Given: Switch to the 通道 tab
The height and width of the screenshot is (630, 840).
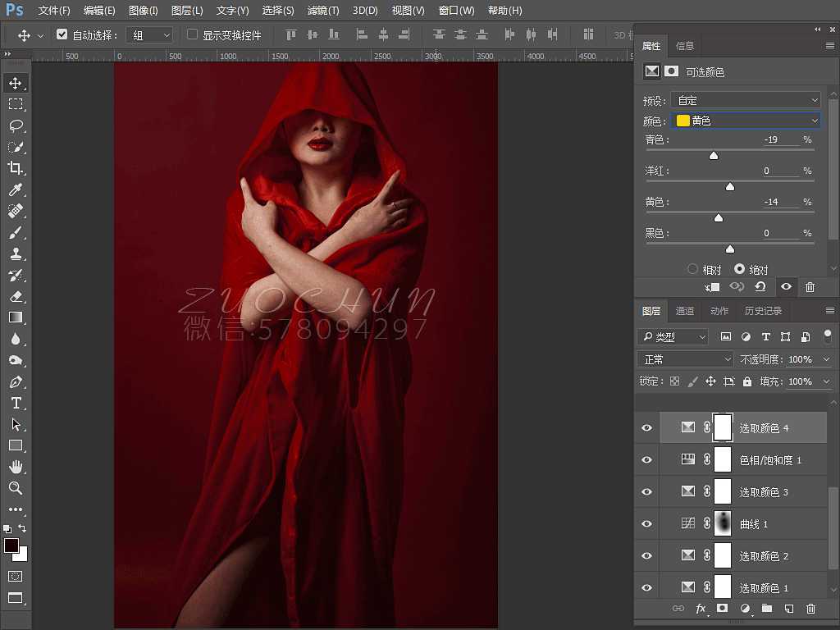Looking at the screenshot, I should (685, 310).
